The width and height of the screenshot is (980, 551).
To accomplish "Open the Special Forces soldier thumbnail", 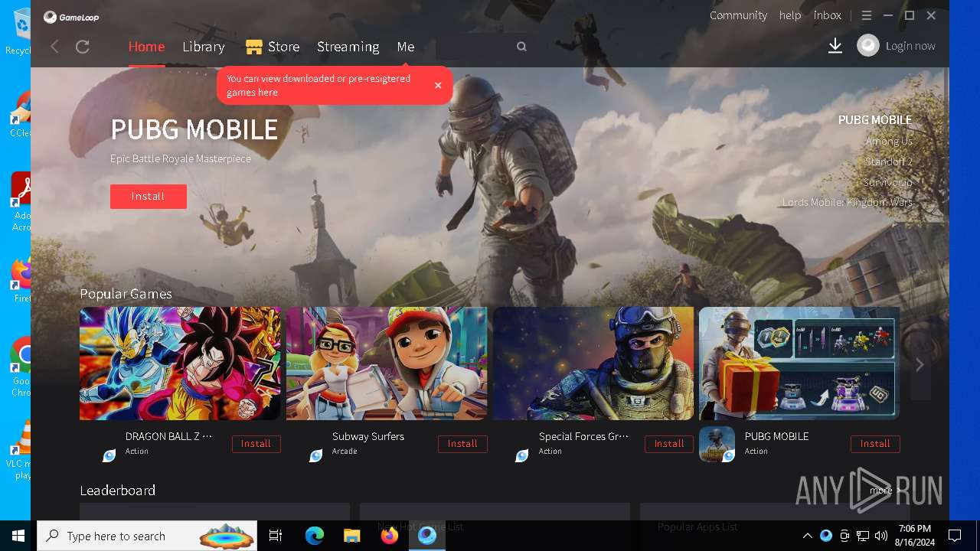I will 593,364.
